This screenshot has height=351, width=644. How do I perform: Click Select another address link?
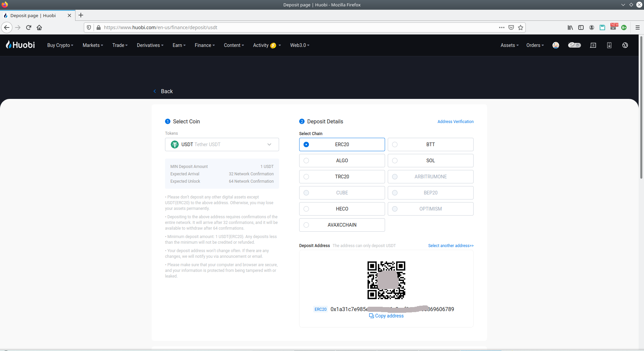pyautogui.click(x=451, y=246)
